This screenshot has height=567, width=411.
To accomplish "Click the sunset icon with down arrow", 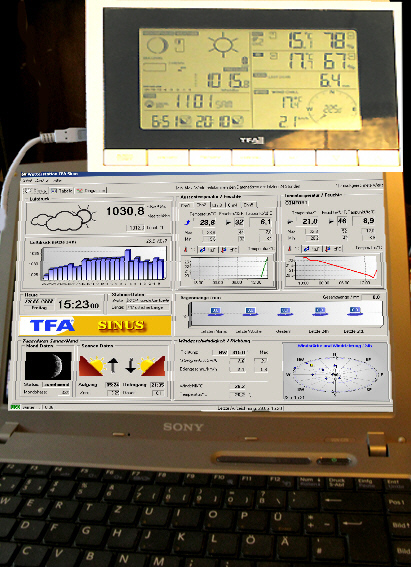I will tap(145, 365).
